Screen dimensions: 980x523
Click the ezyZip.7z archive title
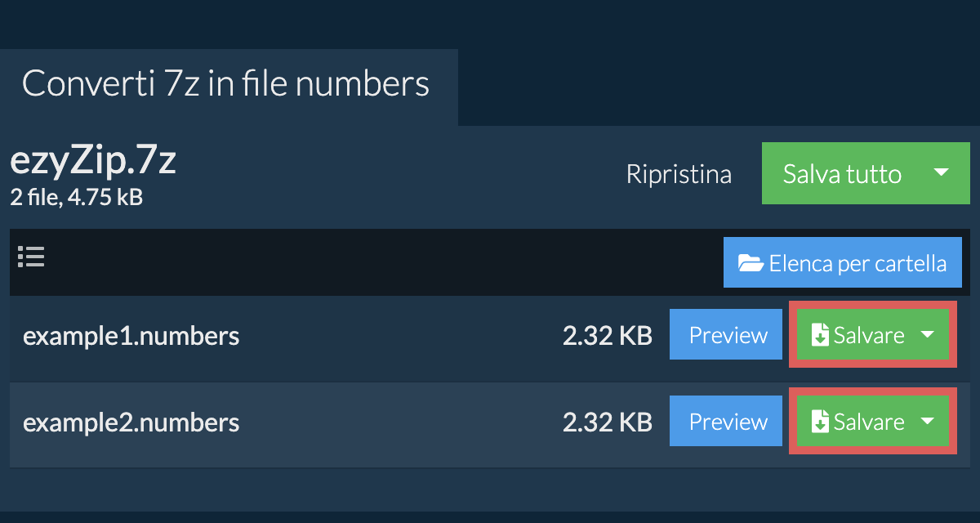93,162
